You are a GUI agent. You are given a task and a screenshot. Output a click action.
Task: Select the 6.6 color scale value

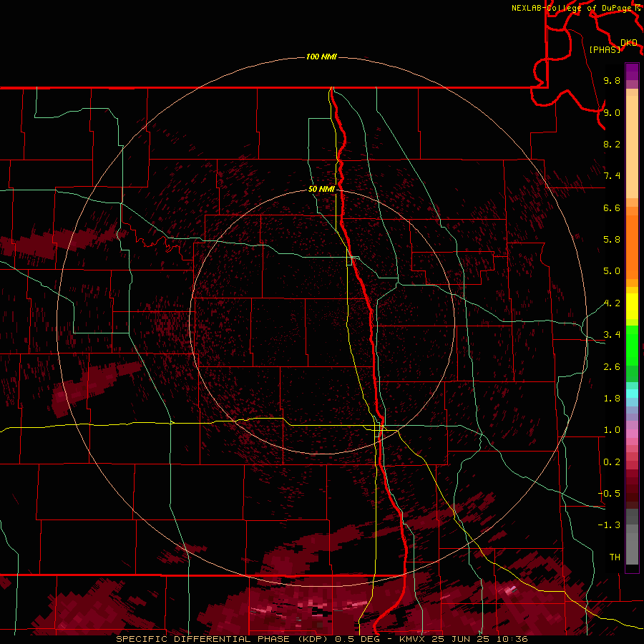click(612, 208)
